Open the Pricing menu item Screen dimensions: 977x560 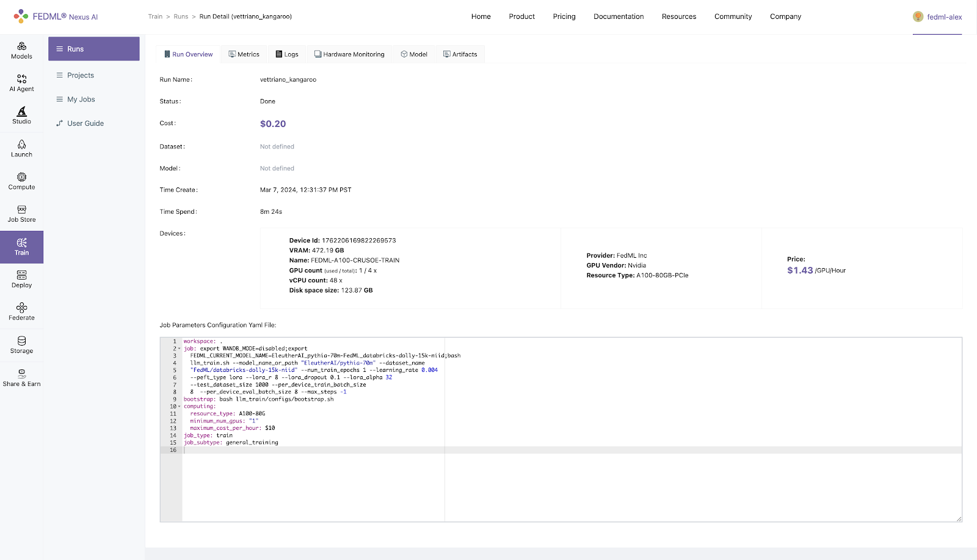[x=564, y=16]
